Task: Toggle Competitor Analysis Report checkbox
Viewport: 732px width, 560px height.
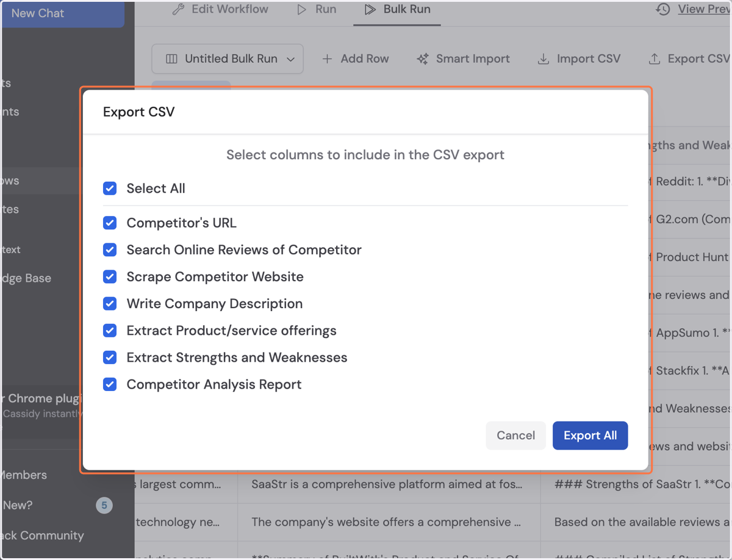Action: tap(110, 384)
